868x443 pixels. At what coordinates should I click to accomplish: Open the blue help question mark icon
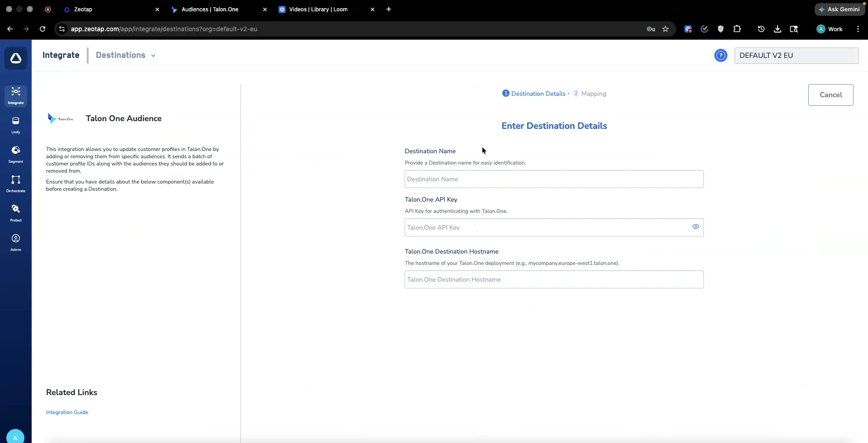(721, 56)
